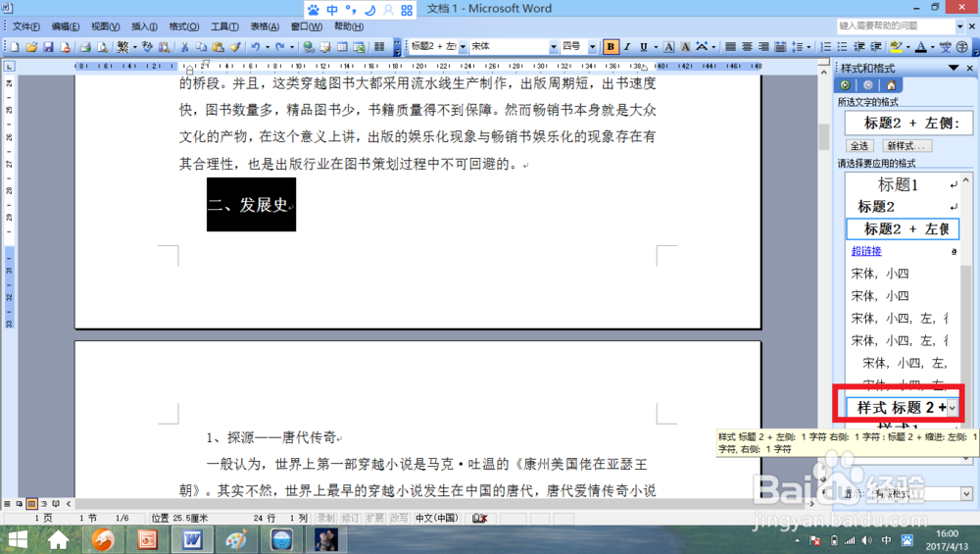
Task: Toggle Distributed alignment button
Action: pos(780,47)
